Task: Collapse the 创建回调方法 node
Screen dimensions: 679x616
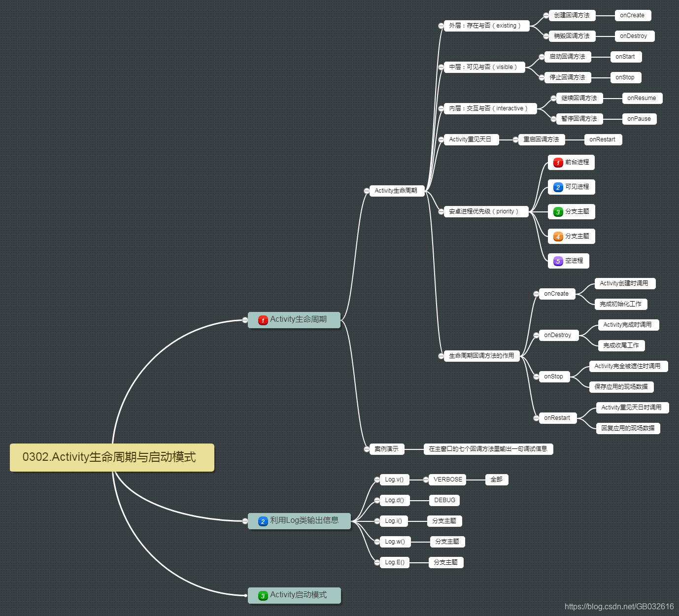Action: [x=546, y=15]
